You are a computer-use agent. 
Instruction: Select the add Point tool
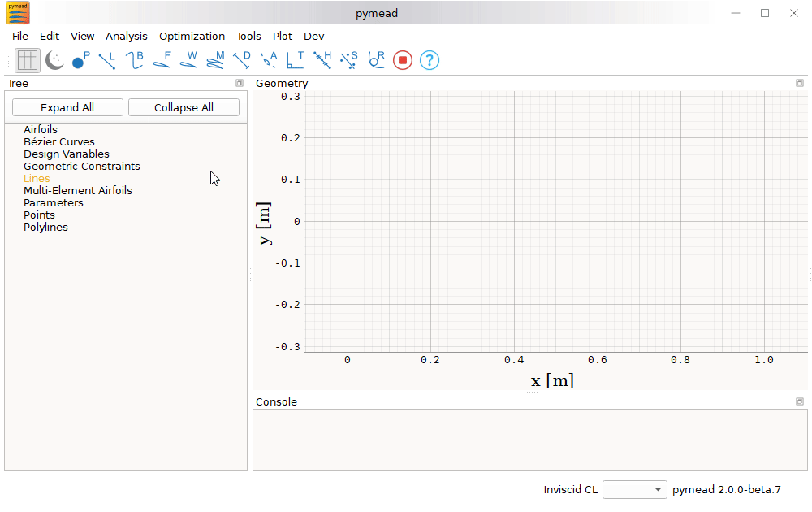click(80, 60)
